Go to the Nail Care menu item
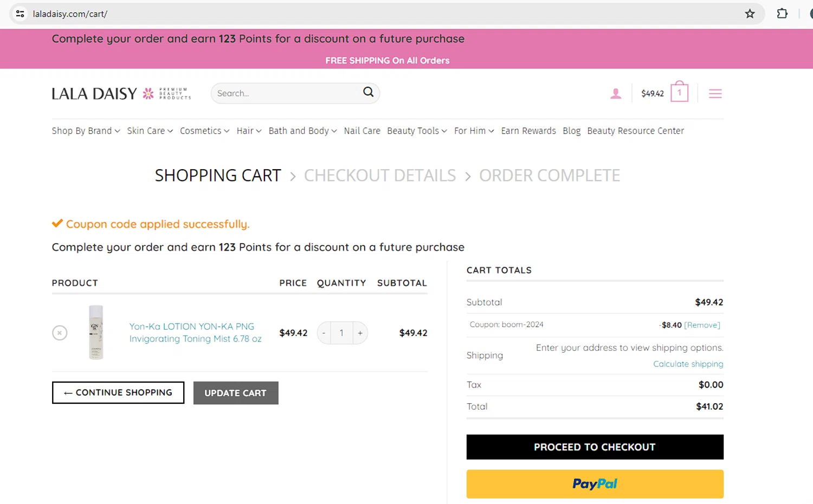The width and height of the screenshot is (813, 504). point(362,131)
